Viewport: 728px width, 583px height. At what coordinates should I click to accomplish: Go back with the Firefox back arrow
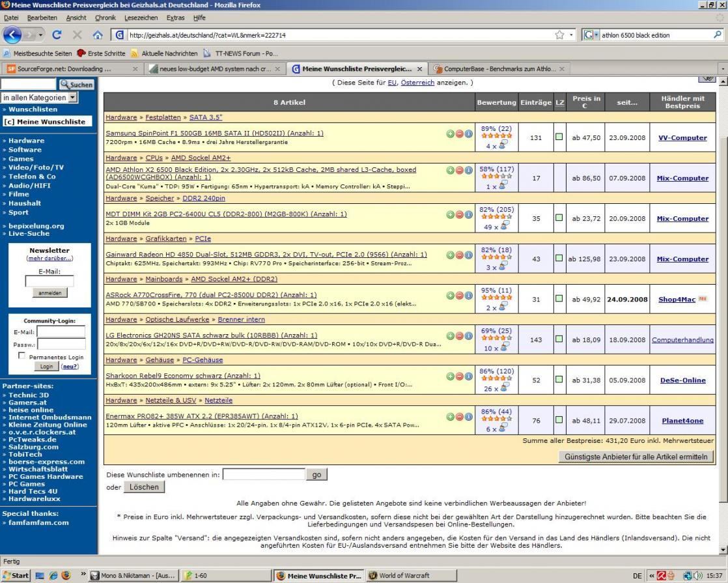[x=12, y=35]
